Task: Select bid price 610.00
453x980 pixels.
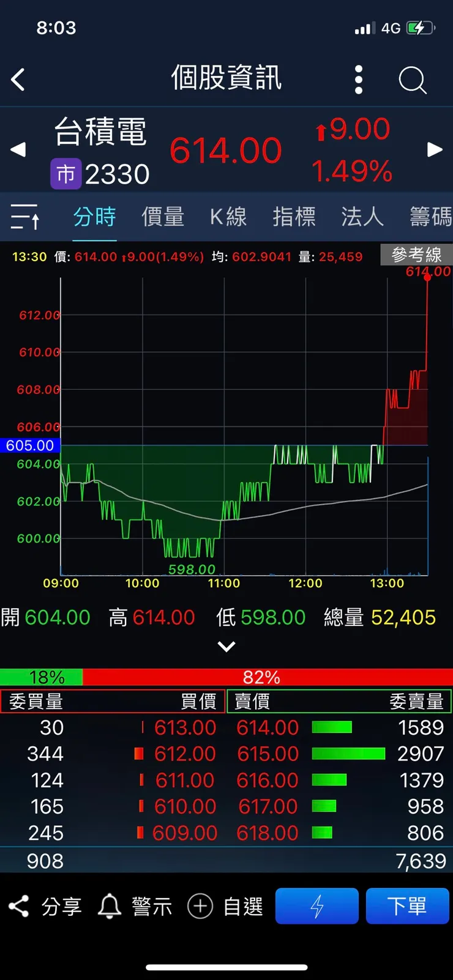Action: (185, 806)
